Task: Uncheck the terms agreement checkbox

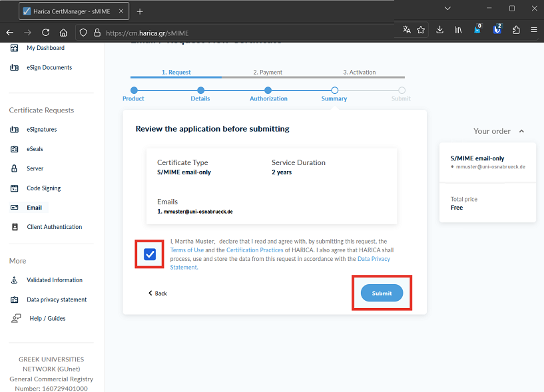Action: pos(150,254)
